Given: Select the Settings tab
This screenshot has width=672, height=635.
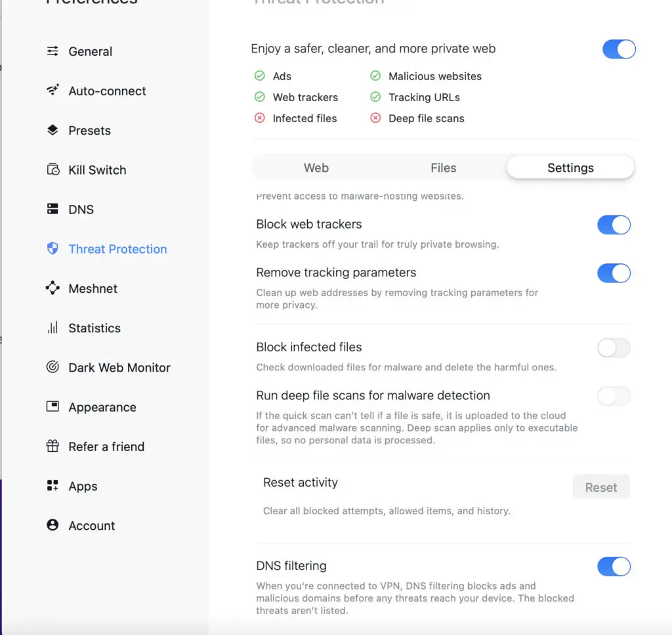Looking at the screenshot, I should pos(570,167).
